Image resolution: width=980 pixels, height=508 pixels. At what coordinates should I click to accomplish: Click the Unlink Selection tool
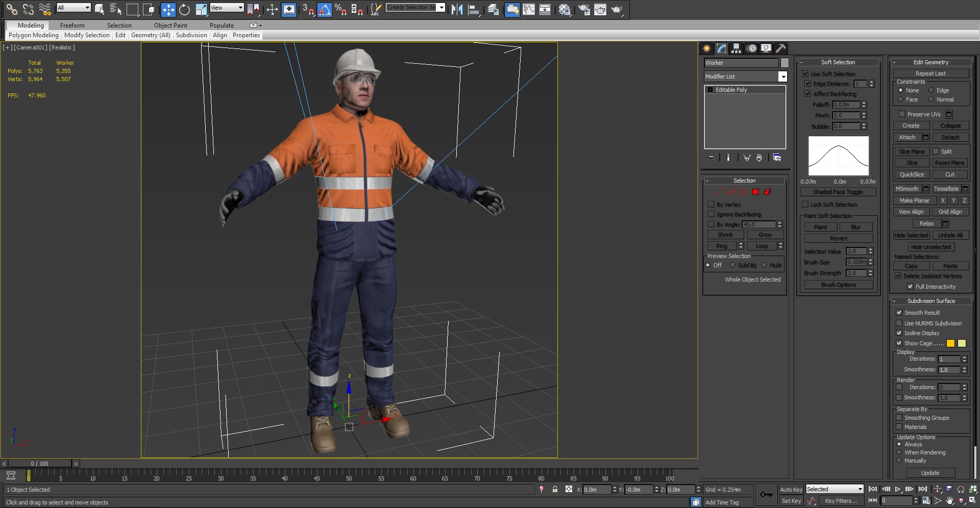[x=28, y=9]
